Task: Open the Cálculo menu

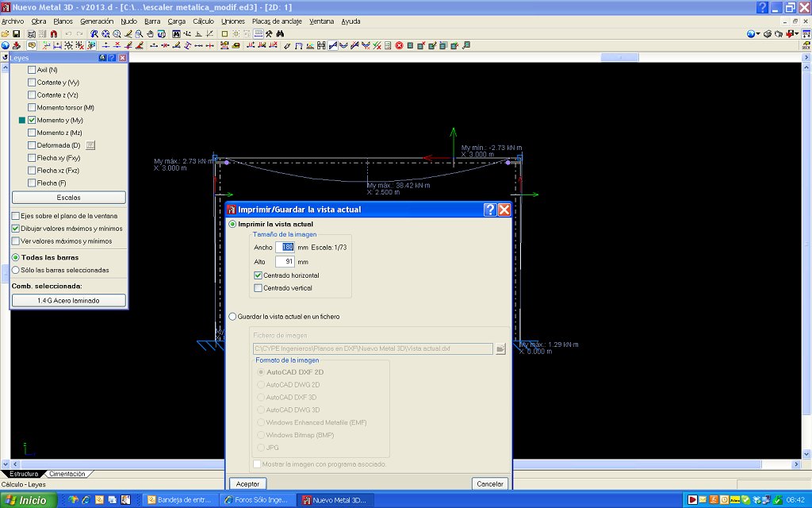Action: pos(203,21)
